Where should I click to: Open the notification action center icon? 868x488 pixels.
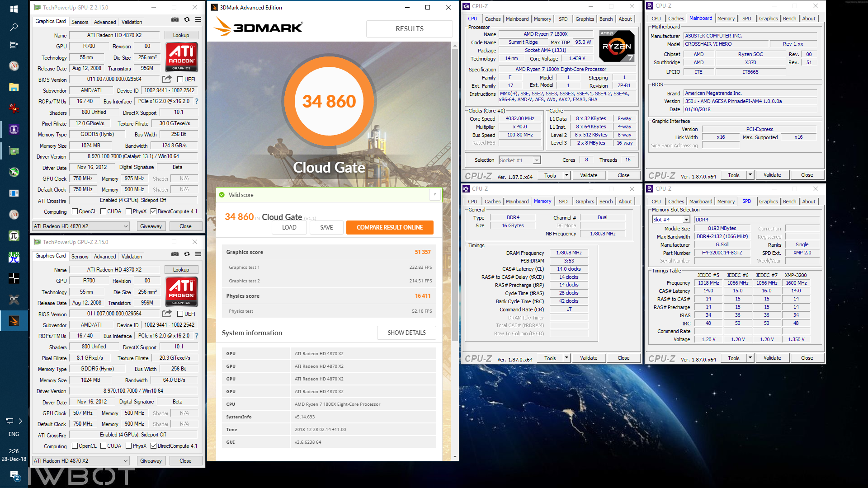click(x=14, y=475)
